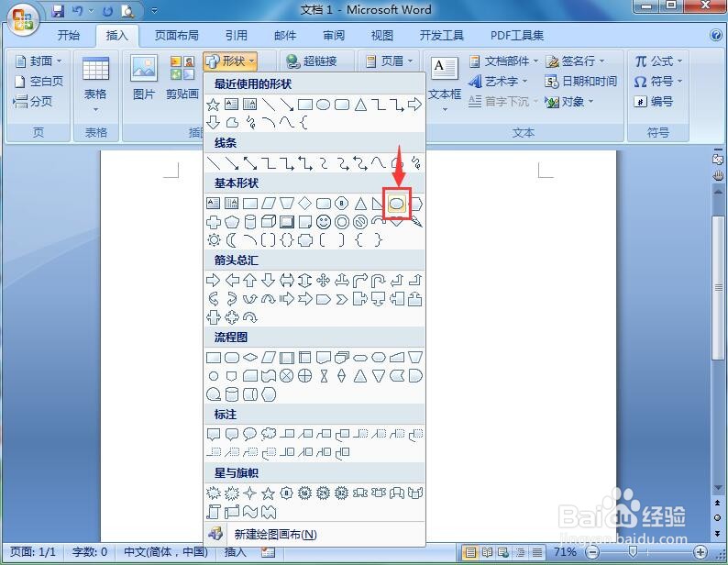Click the Picture button
The image size is (728, 565).
point(143,77)
